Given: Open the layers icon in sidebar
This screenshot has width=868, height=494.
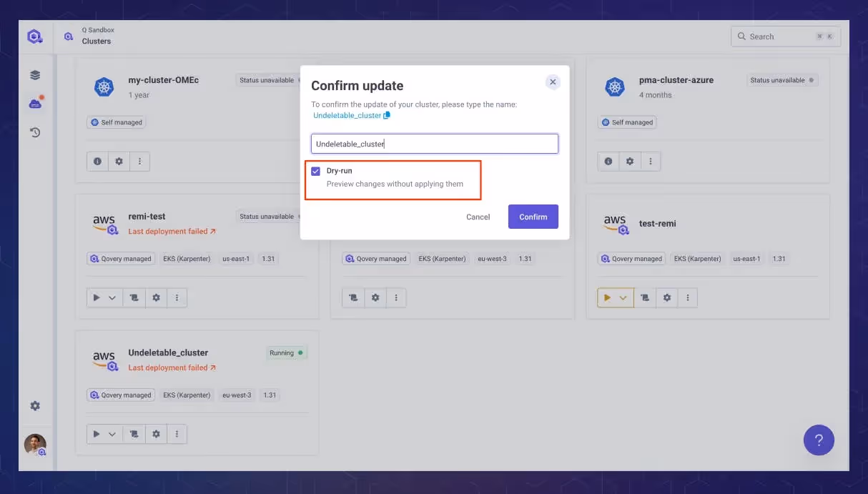Looking at the screenshot, I should coord(35,75).
